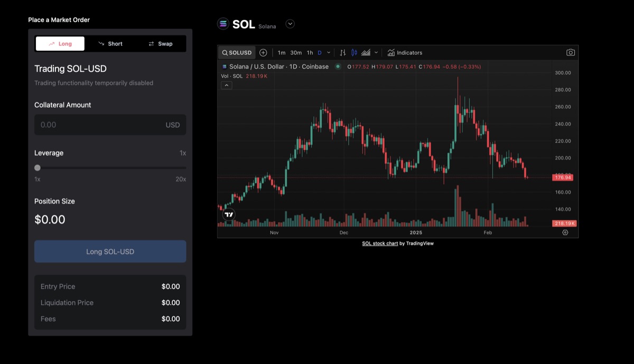Click the Fees row
This screenshot has width=634, height=364.
110,319
